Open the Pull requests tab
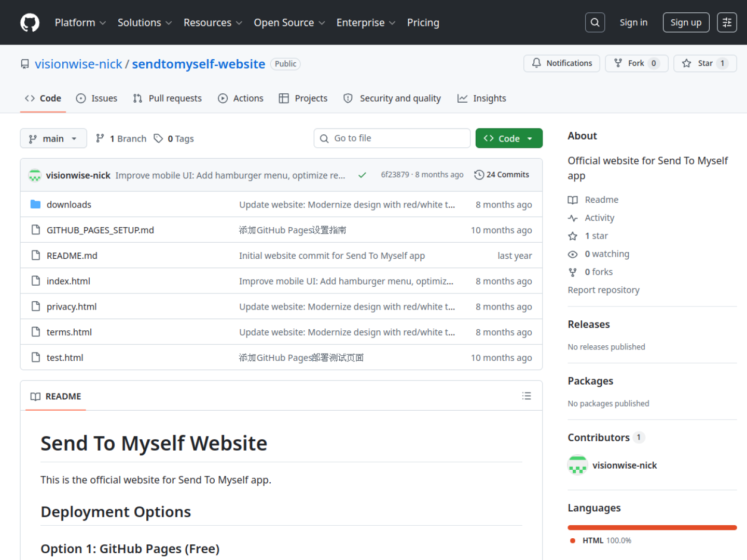The height and width of the screenshot is (560, 747). [x=168, y=99]
